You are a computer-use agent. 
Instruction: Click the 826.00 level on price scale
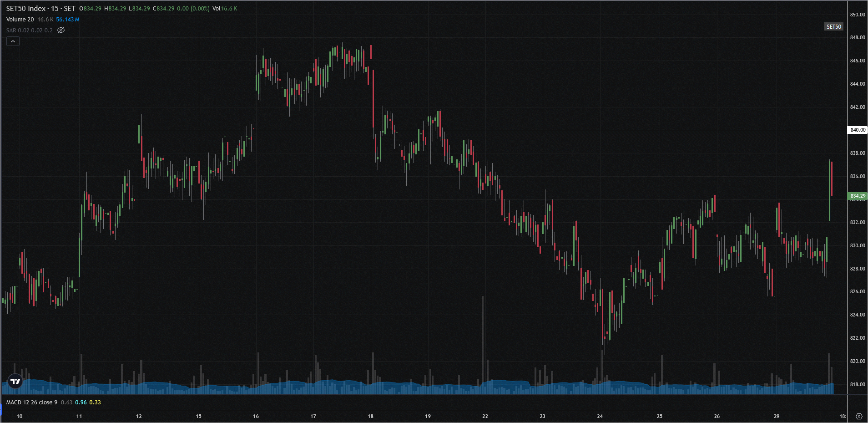point(858,291)
